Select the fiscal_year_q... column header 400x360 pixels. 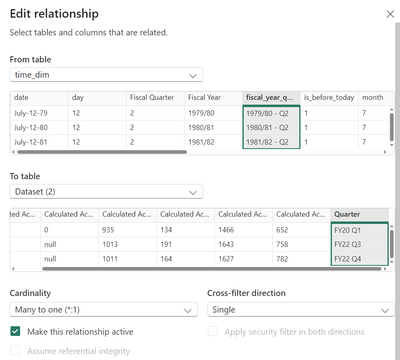point(271,98)
